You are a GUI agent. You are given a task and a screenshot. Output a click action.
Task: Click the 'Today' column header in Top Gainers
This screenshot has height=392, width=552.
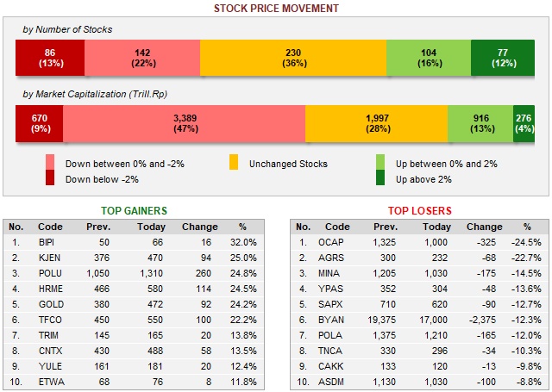pos(151,227)
